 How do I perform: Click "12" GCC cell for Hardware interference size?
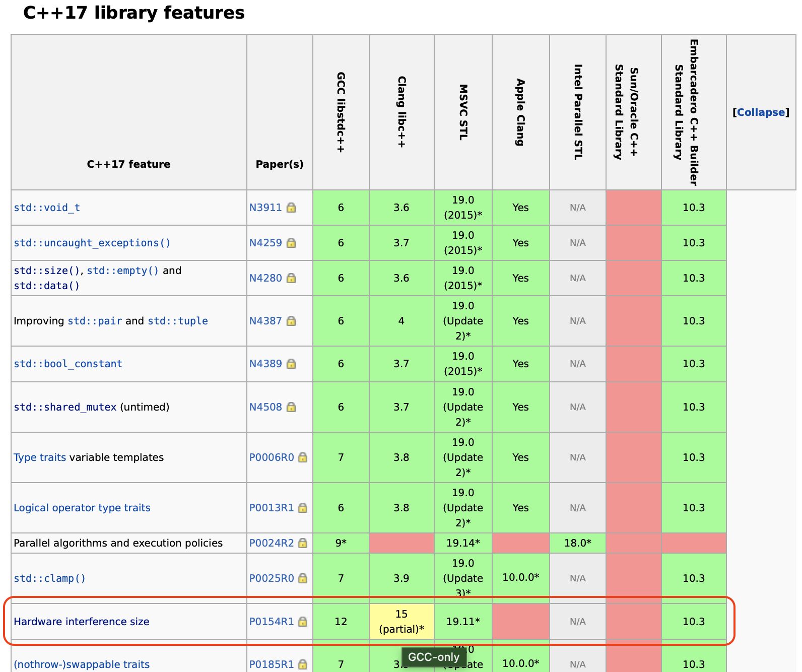(341, 622)
